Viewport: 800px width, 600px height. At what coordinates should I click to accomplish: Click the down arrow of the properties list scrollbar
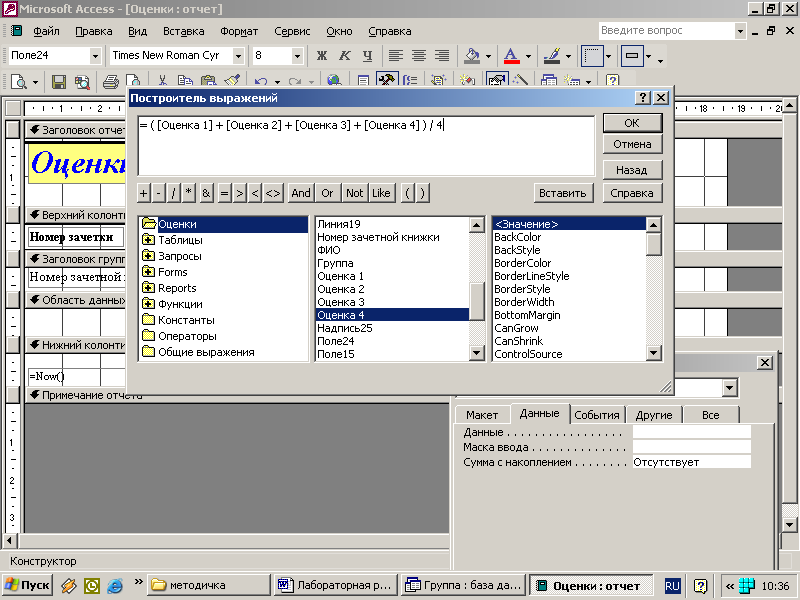654,353
